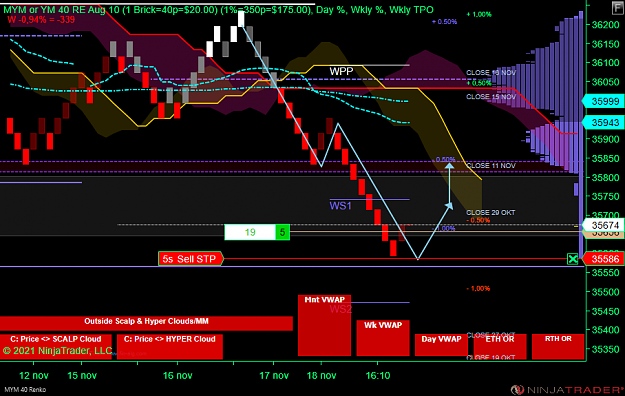Click the Outside Scalp & Hyper Clouds/MM bar
Image resolution: width=625 pixels, height=396 pixels.
click(x=146, y=323)
